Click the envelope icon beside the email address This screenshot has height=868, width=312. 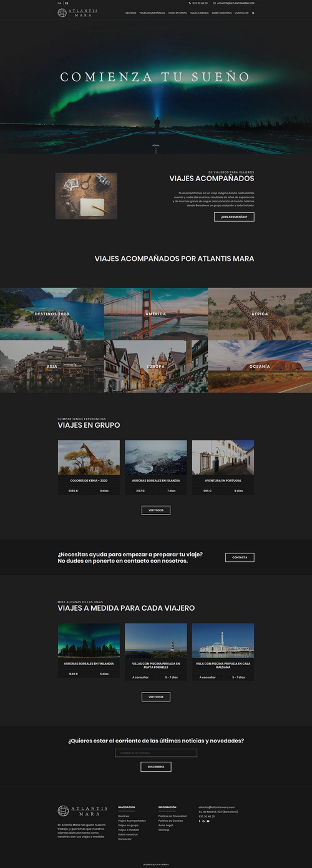[x=214, y=3]
